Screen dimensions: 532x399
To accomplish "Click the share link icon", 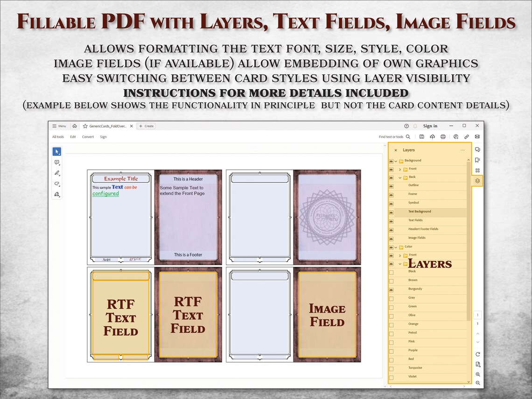I will pos(466,136).
